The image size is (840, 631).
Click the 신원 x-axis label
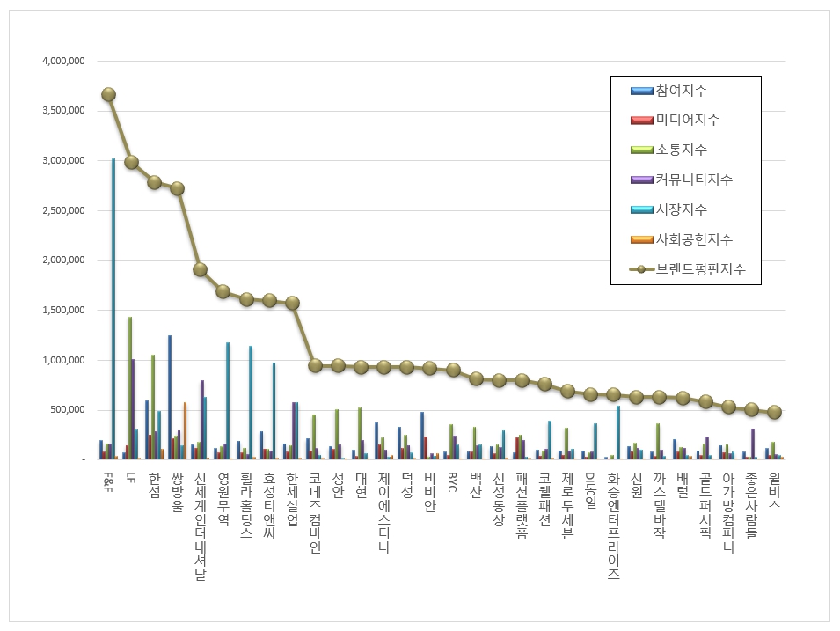[x=637, y=485]
